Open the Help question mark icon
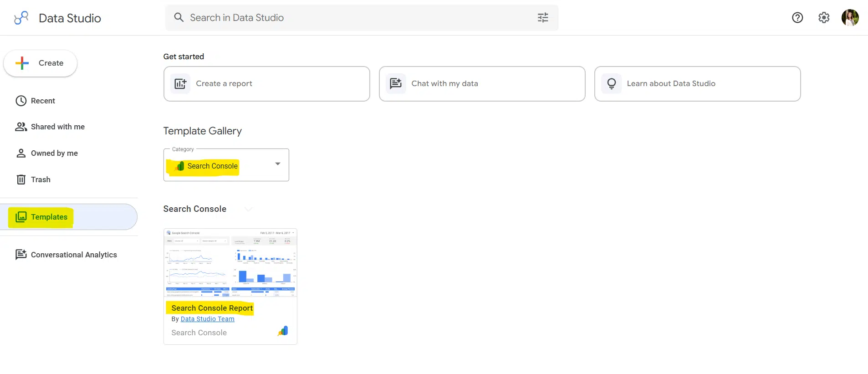The image size is (868, 374). pos(797,18)
